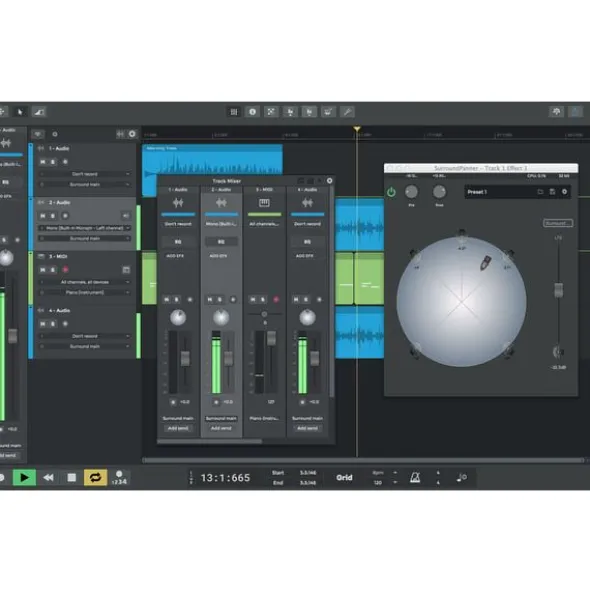Open track 2 Mono Built-in Microph input dropdown
Viewport: 590px width, 591px height.
click(85, 228)
